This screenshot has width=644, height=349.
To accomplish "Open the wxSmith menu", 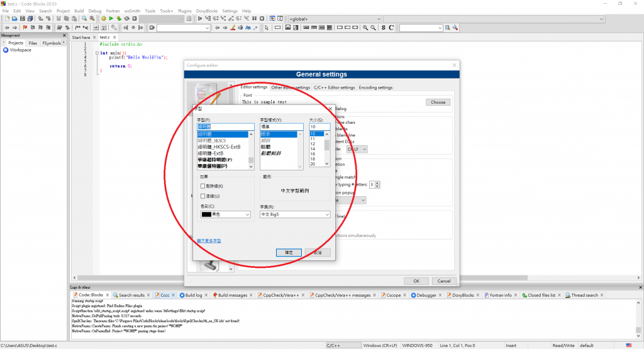I will (132, 11).
